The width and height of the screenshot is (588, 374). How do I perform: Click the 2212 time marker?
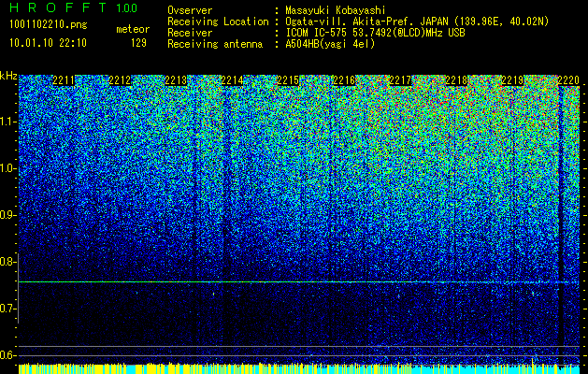click(120, 80)
